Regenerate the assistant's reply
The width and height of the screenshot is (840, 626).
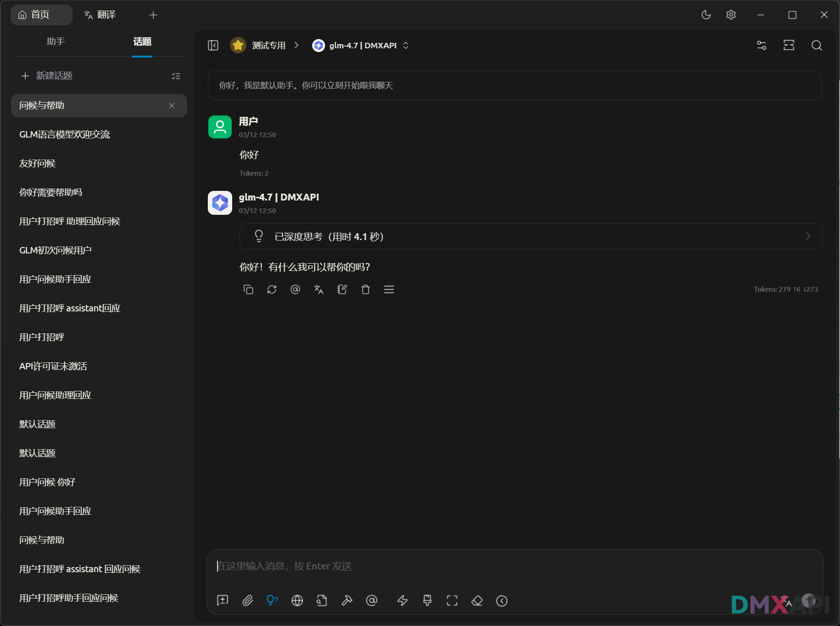272,289
